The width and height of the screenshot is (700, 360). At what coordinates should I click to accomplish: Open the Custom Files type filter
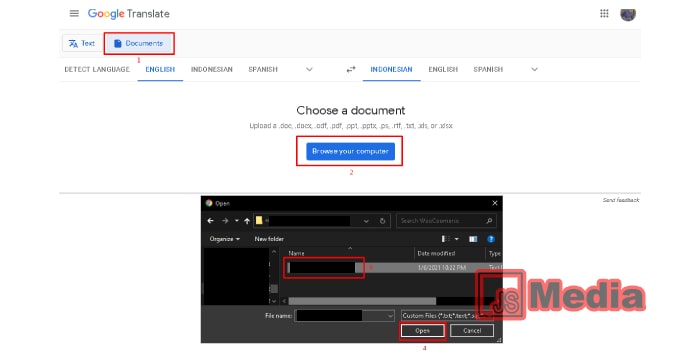click(x=447, y=316)
